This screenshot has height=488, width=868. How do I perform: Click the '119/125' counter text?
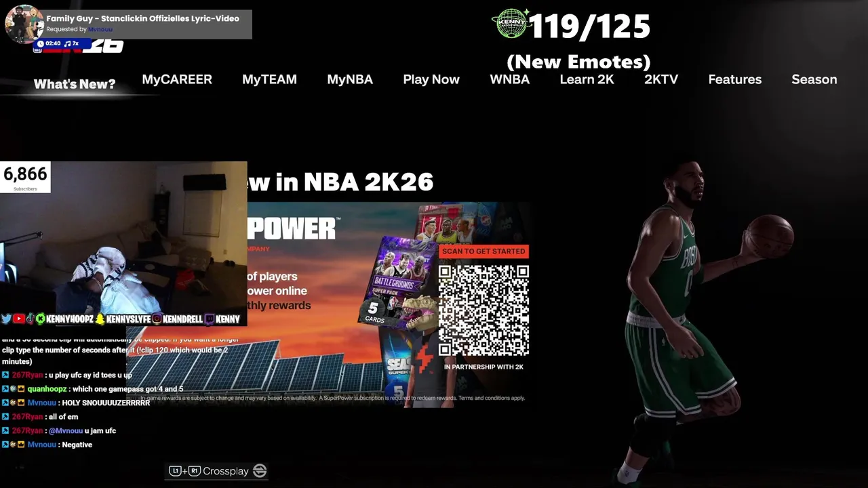click(x=589, y=26)
